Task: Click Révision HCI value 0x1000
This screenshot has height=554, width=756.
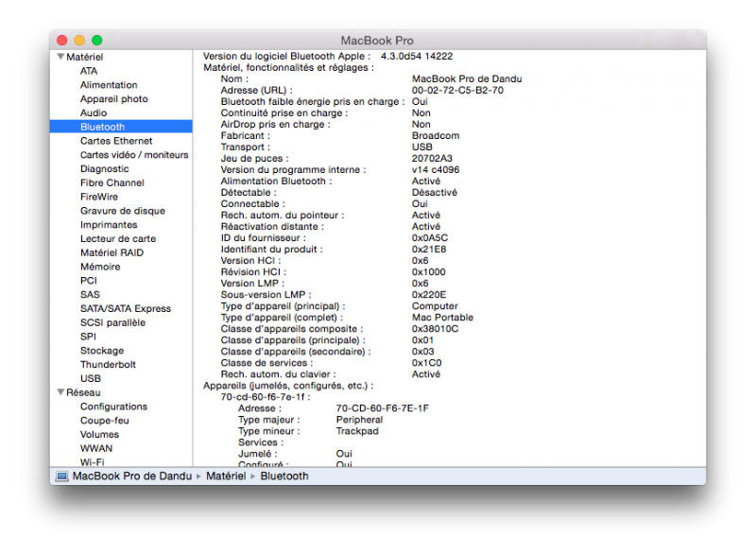Action: pyautogui.click(x=429, y=272)
